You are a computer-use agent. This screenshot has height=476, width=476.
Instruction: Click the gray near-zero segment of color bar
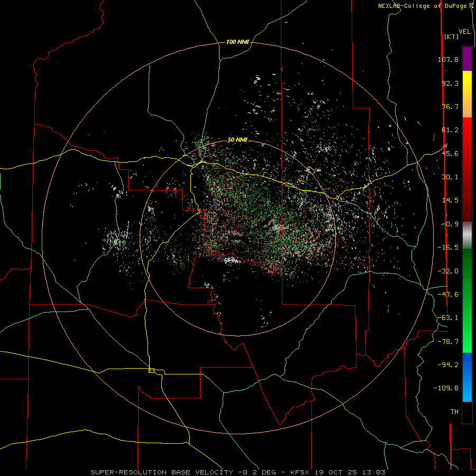tap(467, 235)
